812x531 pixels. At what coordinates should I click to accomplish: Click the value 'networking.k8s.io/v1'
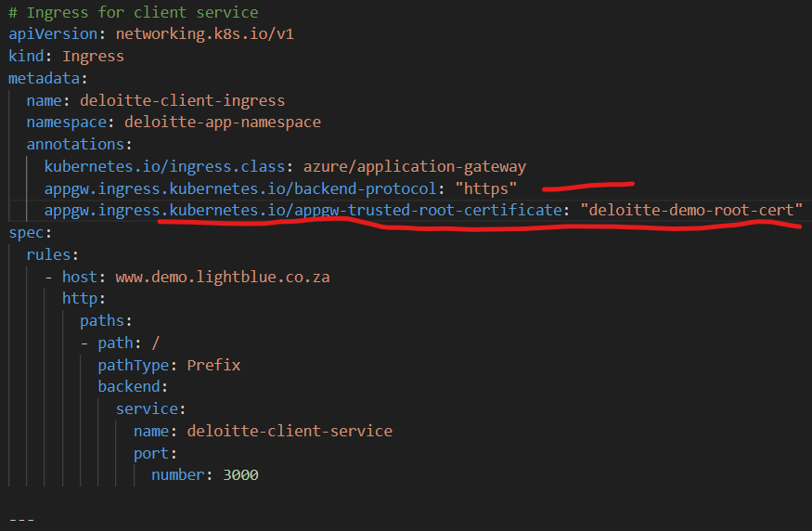(205, 34)
